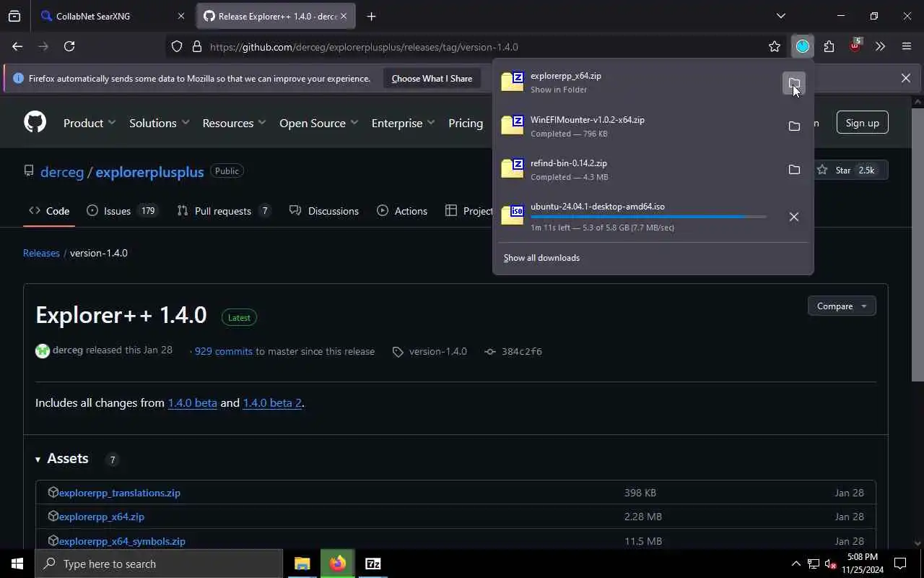The width and height of the screenshot is (924, 578).
Task: Open Show all downloads
Action: click(x=541, y=258)
